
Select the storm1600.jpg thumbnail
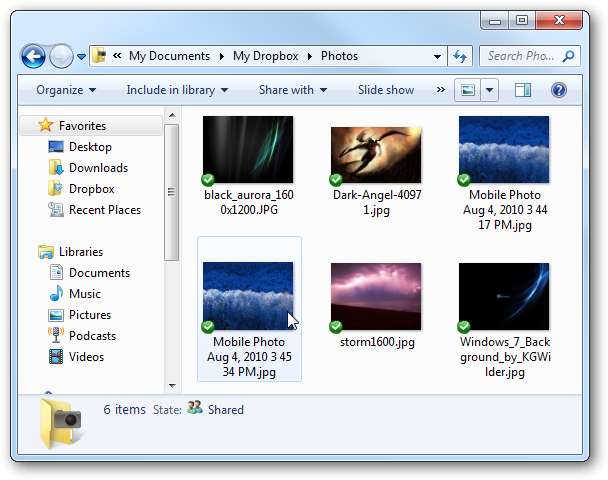tap(376, 296)
